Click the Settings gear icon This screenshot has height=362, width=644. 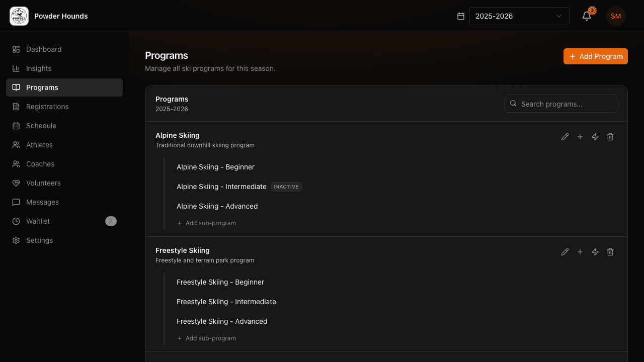click(x=16, y=240)
